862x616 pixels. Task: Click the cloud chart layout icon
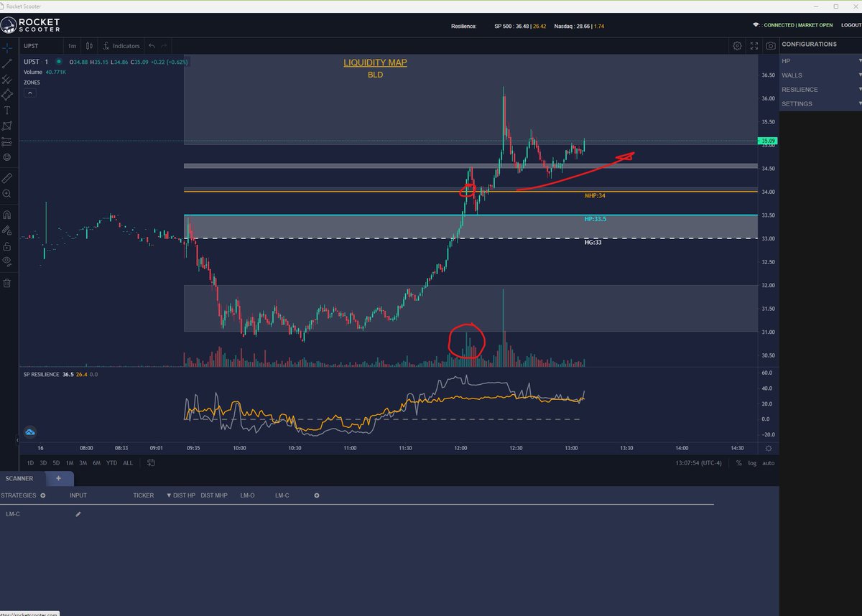30,432
